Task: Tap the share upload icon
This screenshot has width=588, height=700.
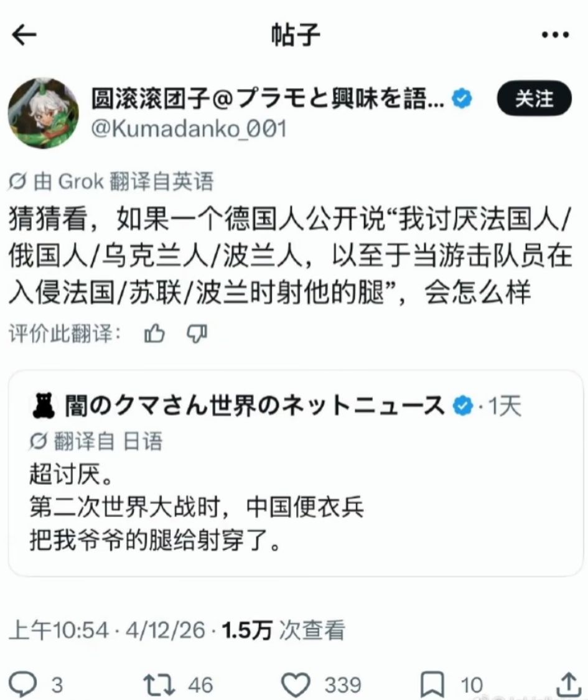Action: [568, 684]
